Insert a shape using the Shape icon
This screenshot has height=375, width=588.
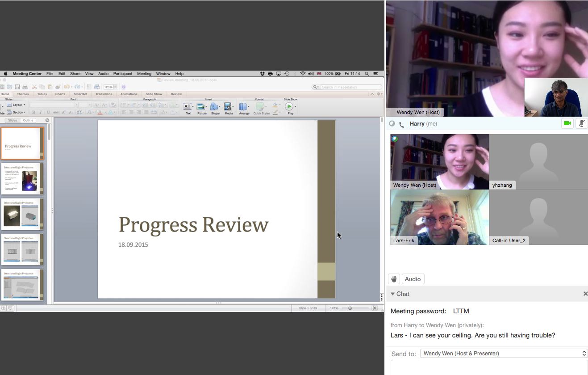[215, 107]
